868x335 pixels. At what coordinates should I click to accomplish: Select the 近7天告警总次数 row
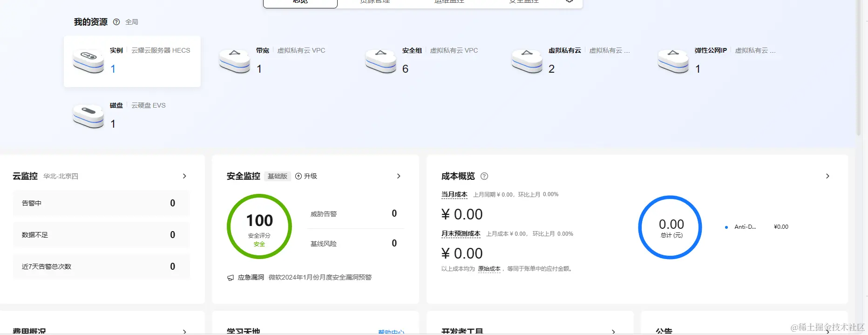[101, 267]
